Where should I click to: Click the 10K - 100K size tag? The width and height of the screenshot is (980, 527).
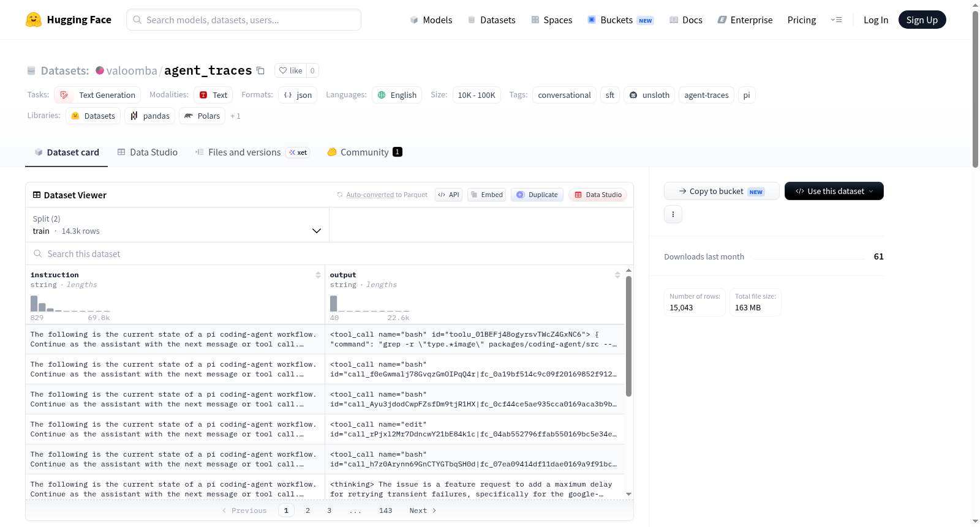[x=477, y=95]
